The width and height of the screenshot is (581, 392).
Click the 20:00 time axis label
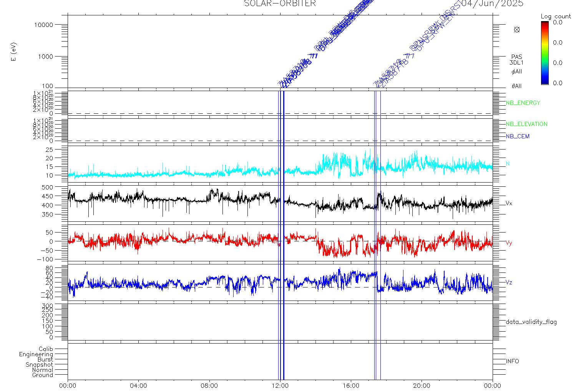pos(422,385)
